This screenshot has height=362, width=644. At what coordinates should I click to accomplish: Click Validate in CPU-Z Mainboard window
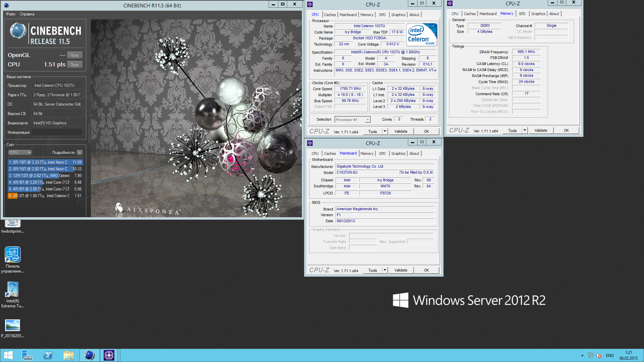point(401,270)
